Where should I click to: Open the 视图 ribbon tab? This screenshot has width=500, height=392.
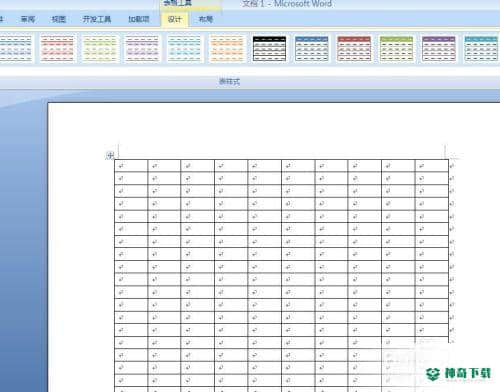[59, 19]
